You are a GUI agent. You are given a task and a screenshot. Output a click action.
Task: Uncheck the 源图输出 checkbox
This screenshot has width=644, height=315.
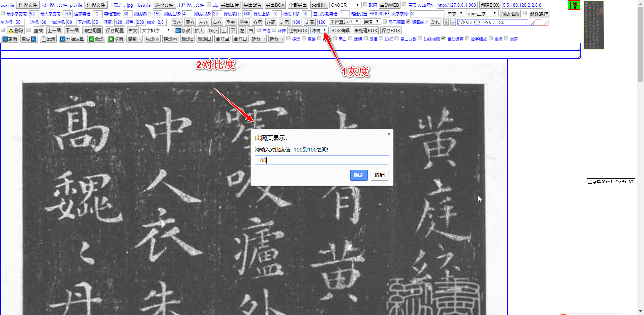[x=408, y=21]
